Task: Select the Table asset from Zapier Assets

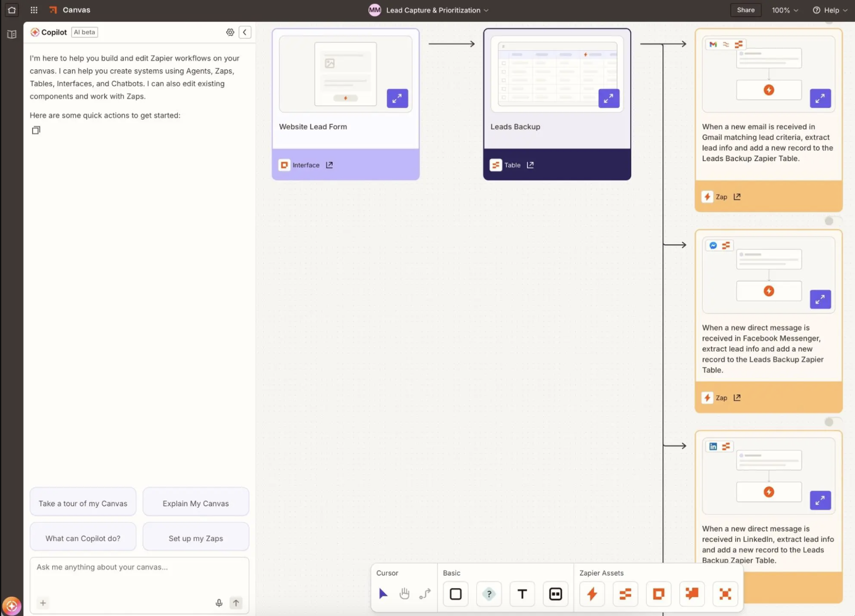Action: pyautogui.click(x=625, y=594)
